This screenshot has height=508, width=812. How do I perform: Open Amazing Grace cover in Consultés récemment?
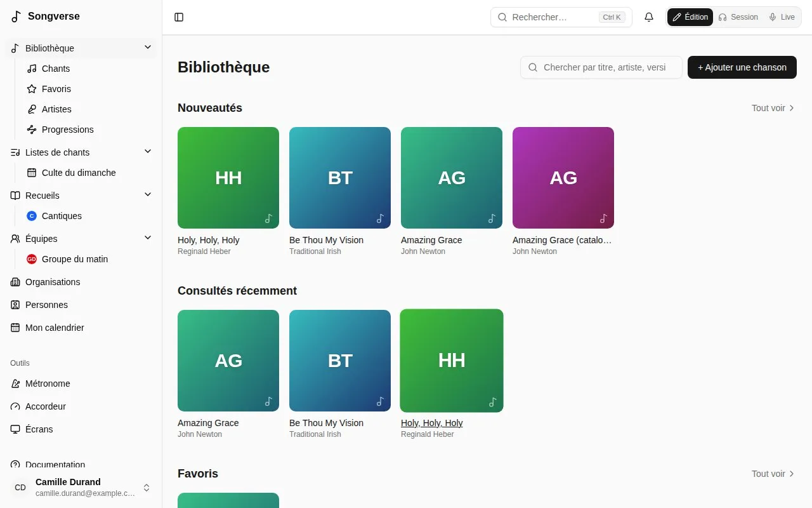point(228,361)
